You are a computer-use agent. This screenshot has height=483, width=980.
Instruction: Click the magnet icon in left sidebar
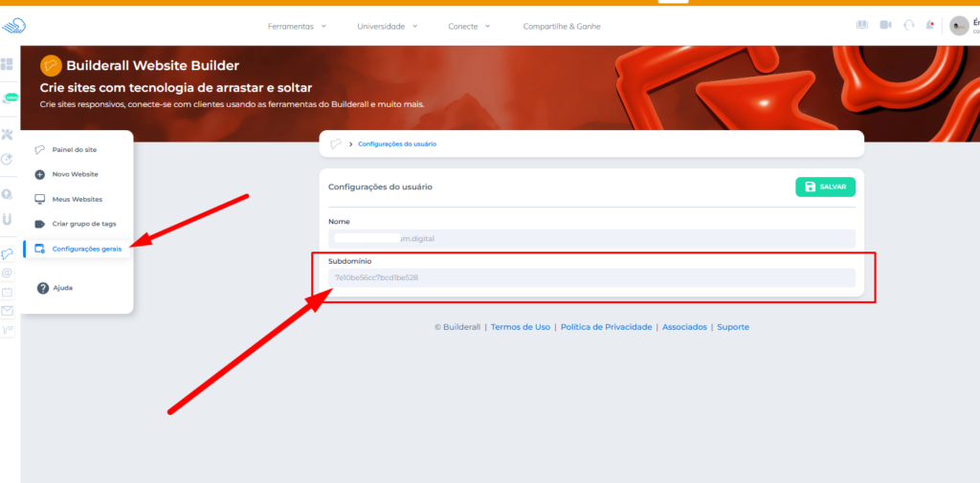coord(8,219)
